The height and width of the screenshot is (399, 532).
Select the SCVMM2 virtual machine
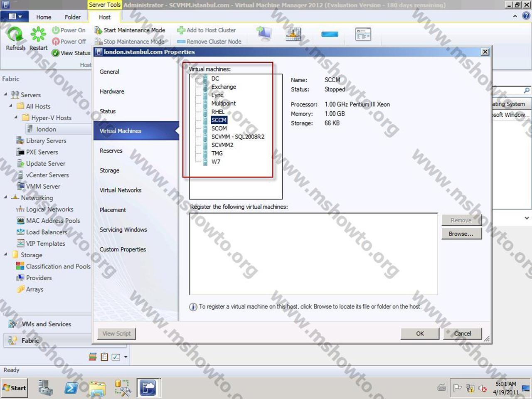click(x=222, y=145)
